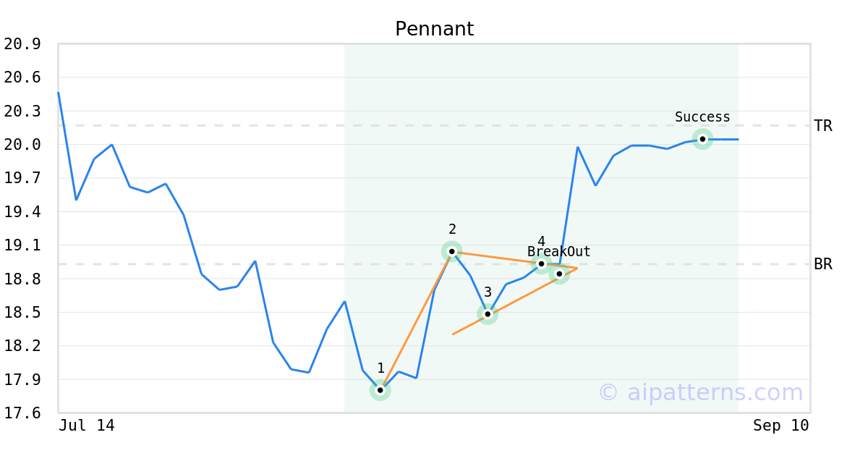
Task: Click the 20.0 price axis label
Action: (x=22, y=145)
